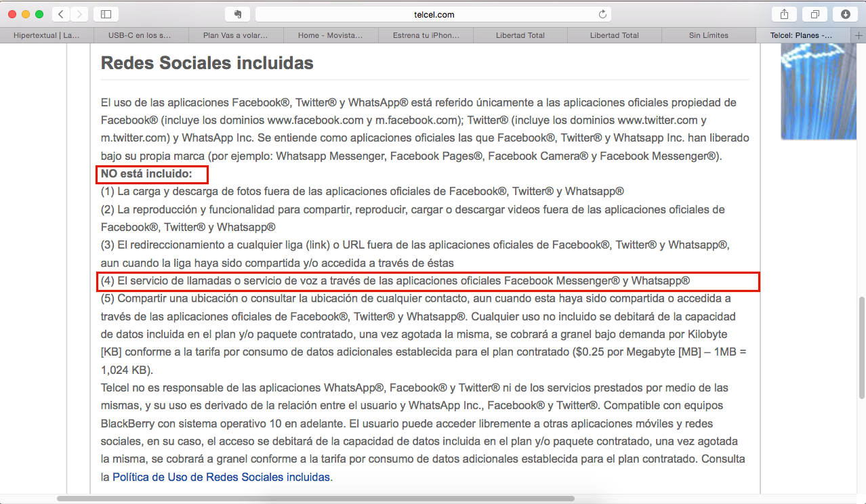866x504 pixels.
Task: Show the Safari sidebar
Action: [106, 14]
